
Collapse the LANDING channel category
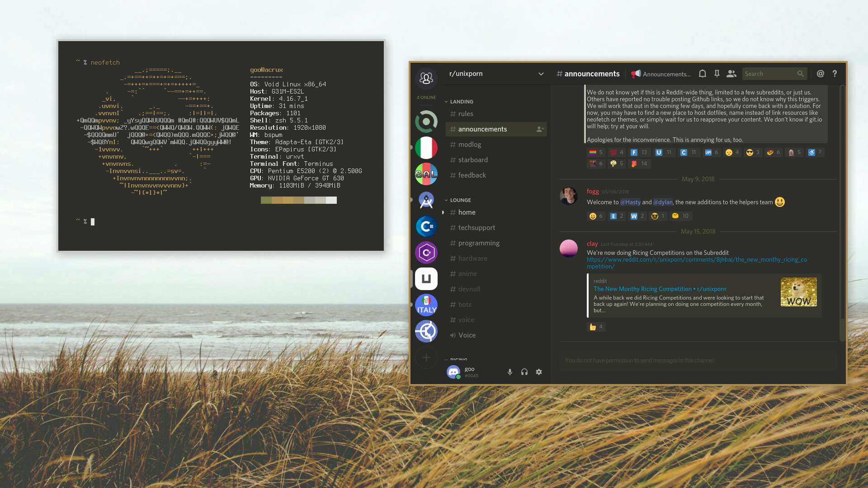pyautogui.click(x=461, y=102)
